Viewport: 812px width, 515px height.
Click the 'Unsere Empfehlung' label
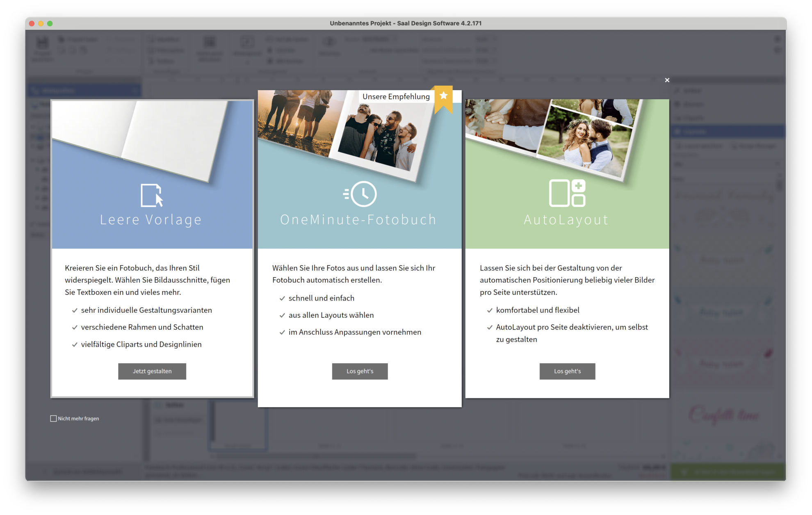click(396, 96)
